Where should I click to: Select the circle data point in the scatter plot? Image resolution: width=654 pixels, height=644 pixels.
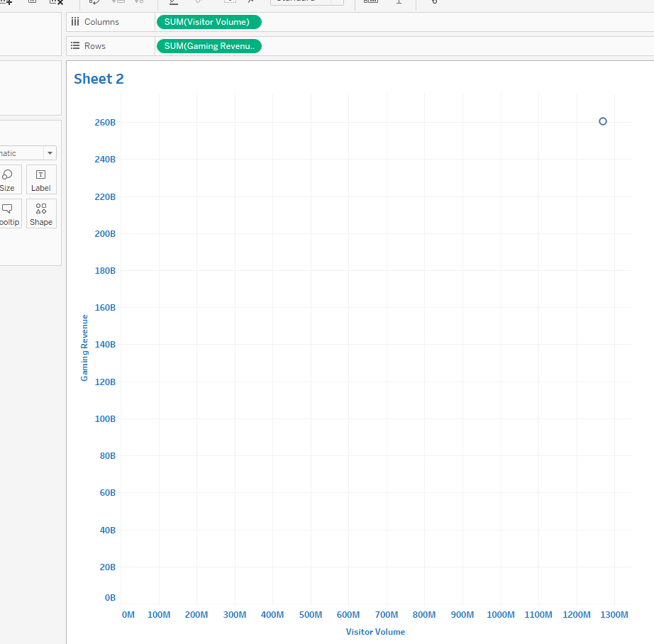click(603, 121)
